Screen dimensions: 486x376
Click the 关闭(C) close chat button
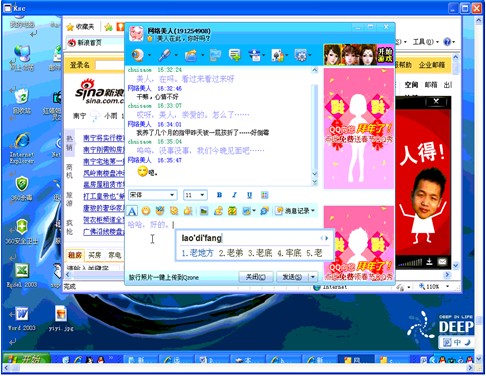tap(256, 277)
